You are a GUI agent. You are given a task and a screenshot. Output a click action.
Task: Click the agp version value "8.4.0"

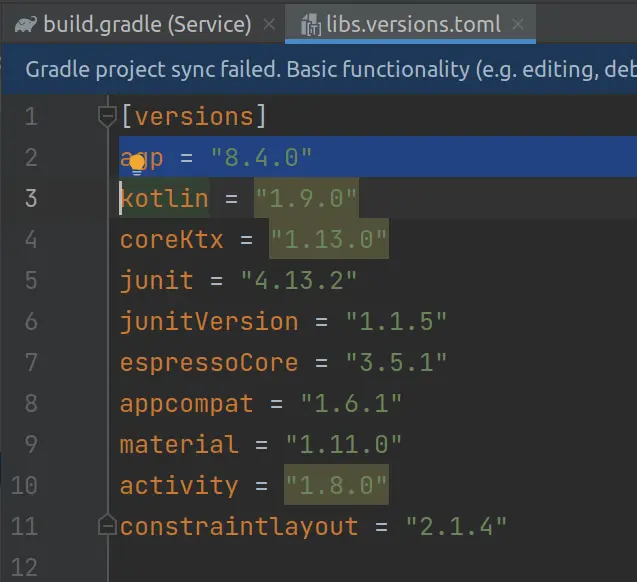[x=261, y=158]
